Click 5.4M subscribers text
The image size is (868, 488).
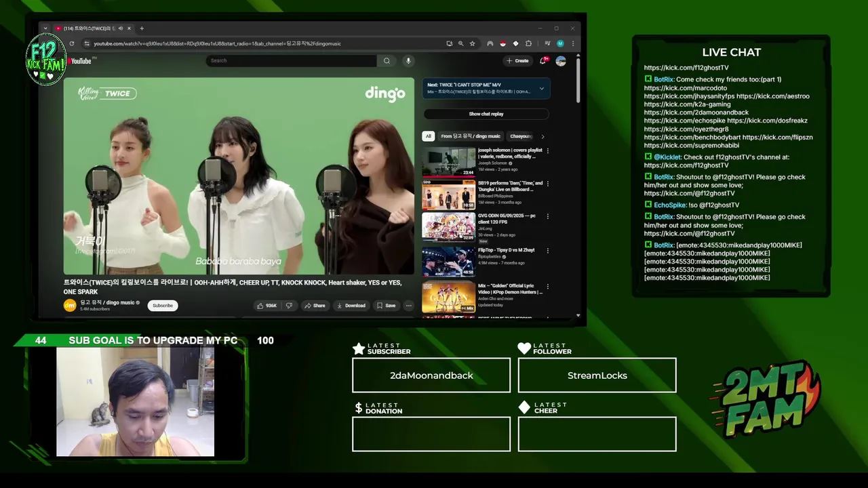95,309
